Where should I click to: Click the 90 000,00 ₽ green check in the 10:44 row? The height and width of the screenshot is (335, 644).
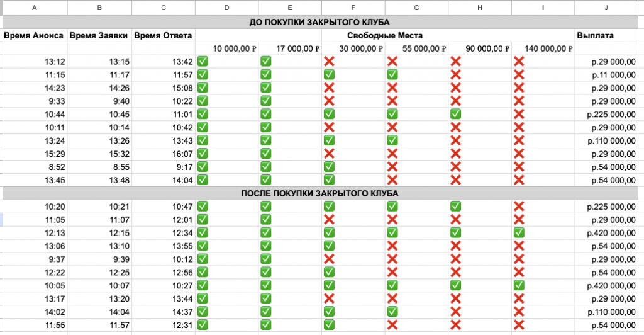455,114
